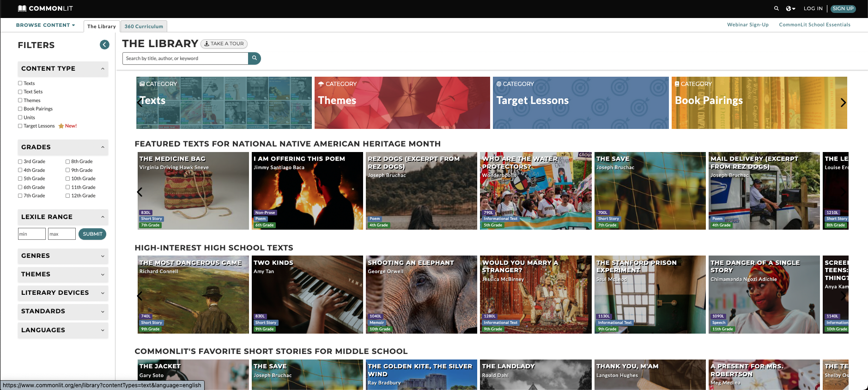Open I Am Offering This Poem card

click(307, 191)
